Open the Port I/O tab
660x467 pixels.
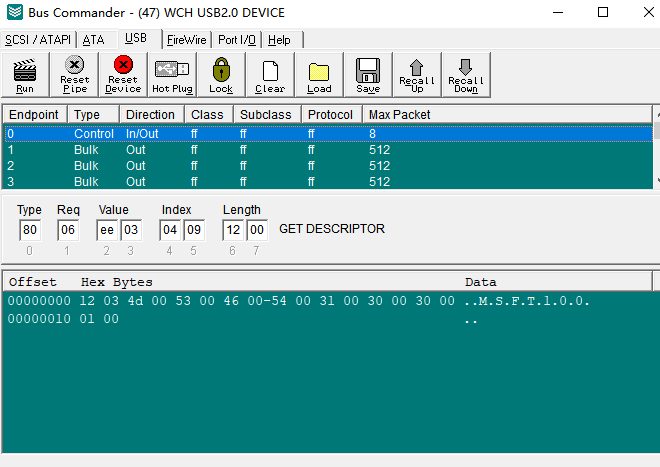click(x=237, y=40)
